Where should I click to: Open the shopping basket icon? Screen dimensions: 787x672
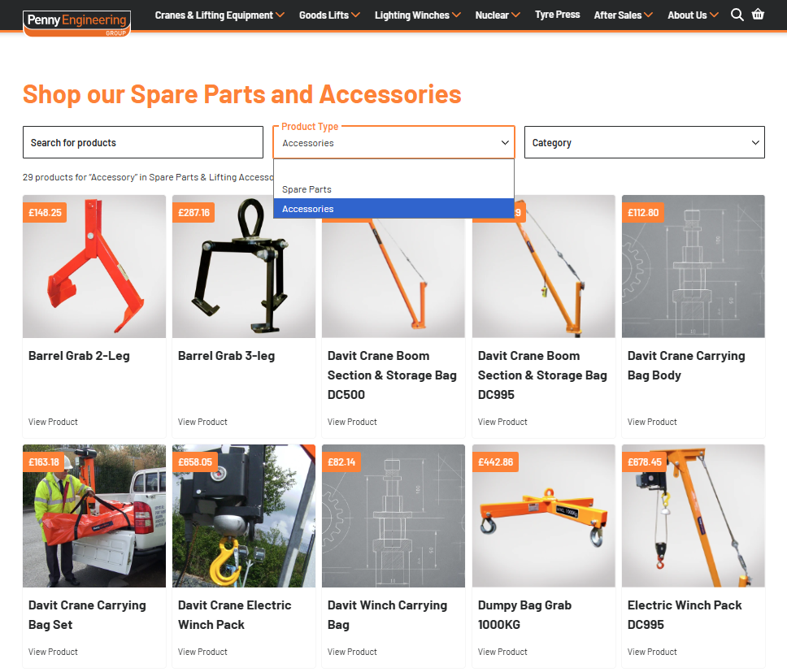pos(758,14)
